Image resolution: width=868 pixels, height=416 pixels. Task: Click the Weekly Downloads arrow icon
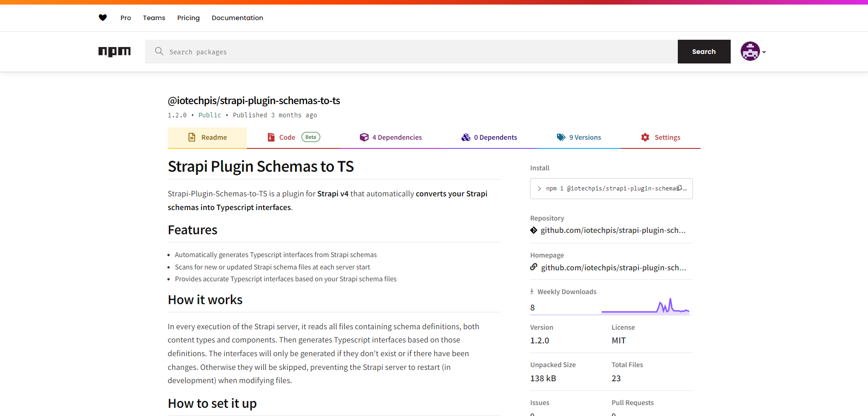coord(532,291)
